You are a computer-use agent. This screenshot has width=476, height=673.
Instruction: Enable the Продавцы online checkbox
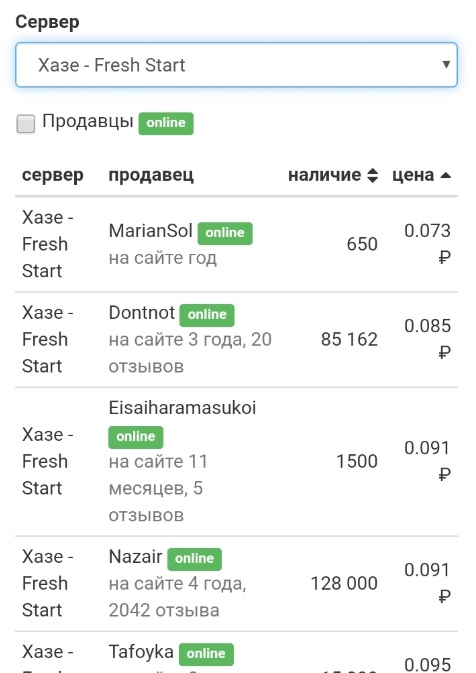[x=26, y=124]
